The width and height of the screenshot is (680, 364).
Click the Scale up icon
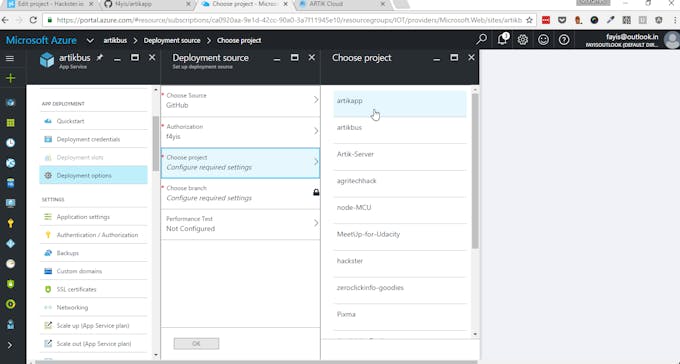point(48,325)
